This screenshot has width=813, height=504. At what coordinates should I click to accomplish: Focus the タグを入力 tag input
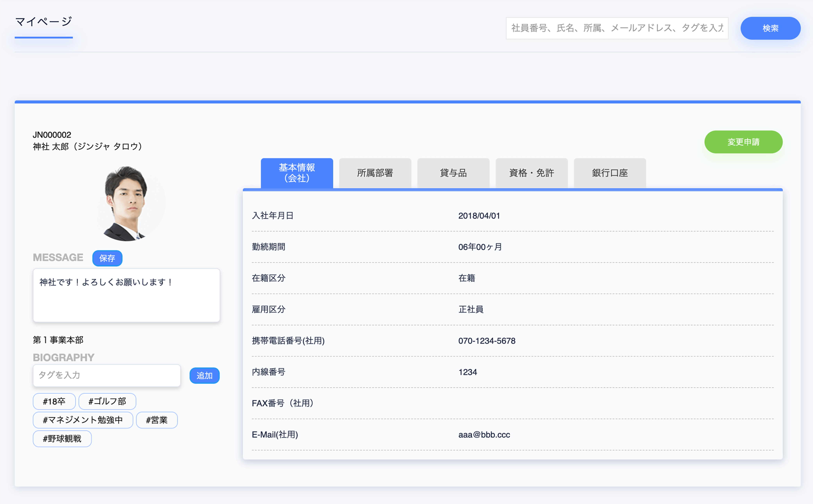point(106,375)
